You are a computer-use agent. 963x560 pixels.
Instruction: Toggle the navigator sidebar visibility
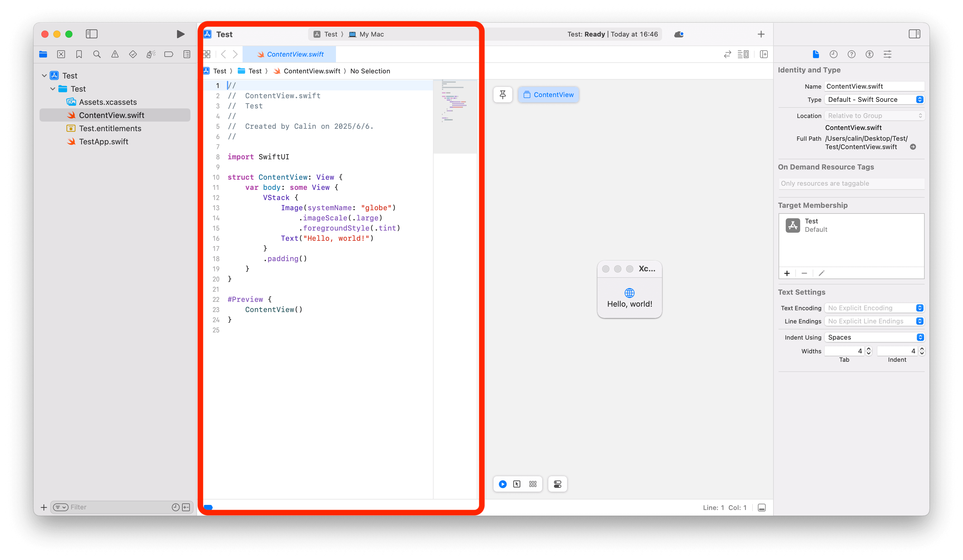pyautogui.click(x=92, y=34)
